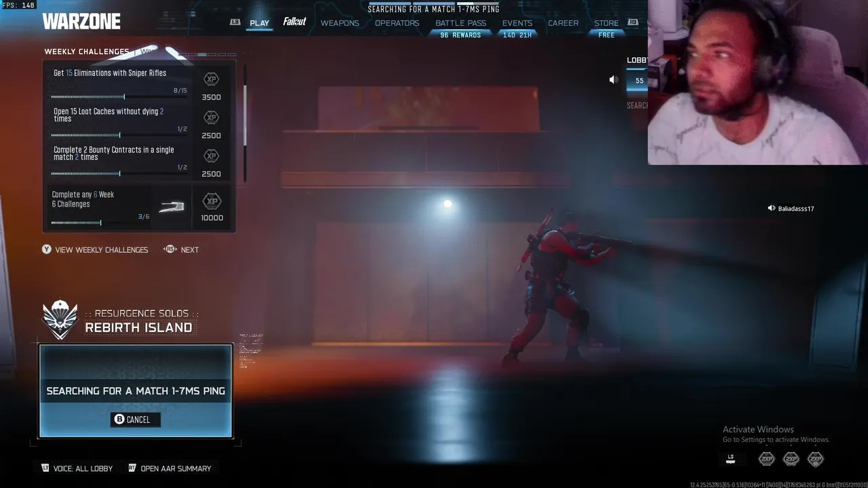Click the speaker icon next to Baliadasss17

771,208
